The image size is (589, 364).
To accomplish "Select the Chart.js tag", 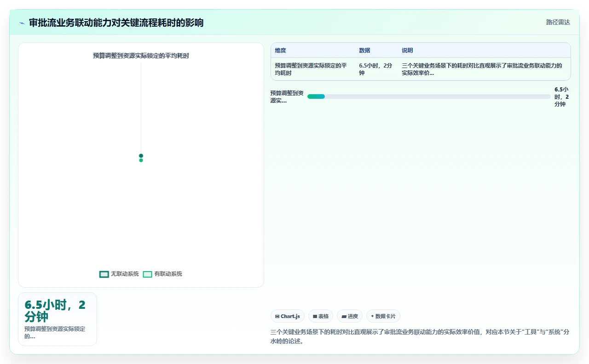I will [287, 316].
